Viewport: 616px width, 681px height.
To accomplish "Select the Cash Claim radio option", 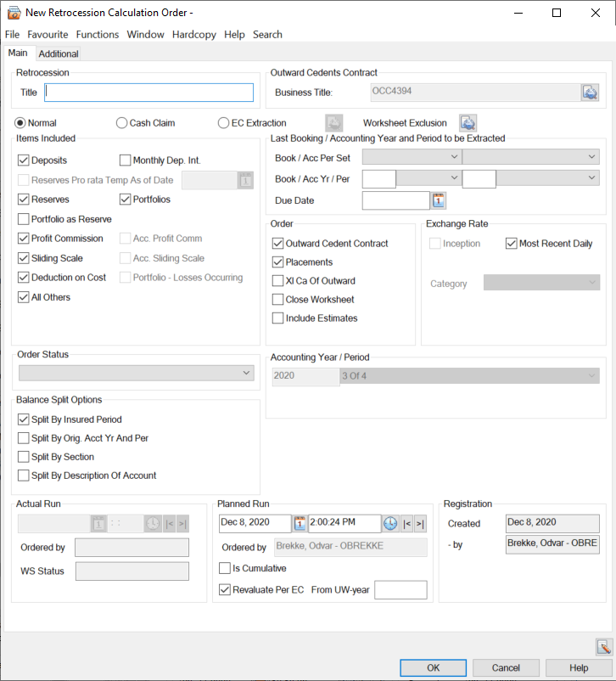I will coord(121,123).
